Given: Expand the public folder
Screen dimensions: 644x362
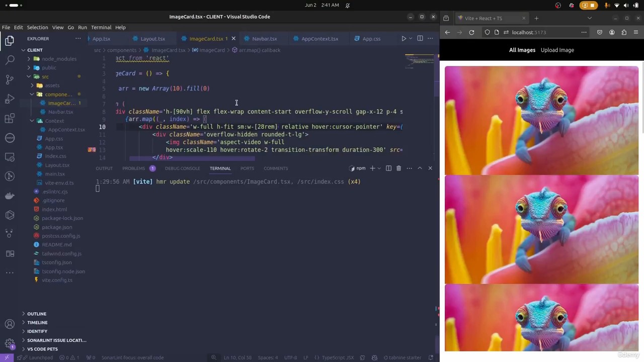Looking at the screenshot, I should click(x=29, y=68).
